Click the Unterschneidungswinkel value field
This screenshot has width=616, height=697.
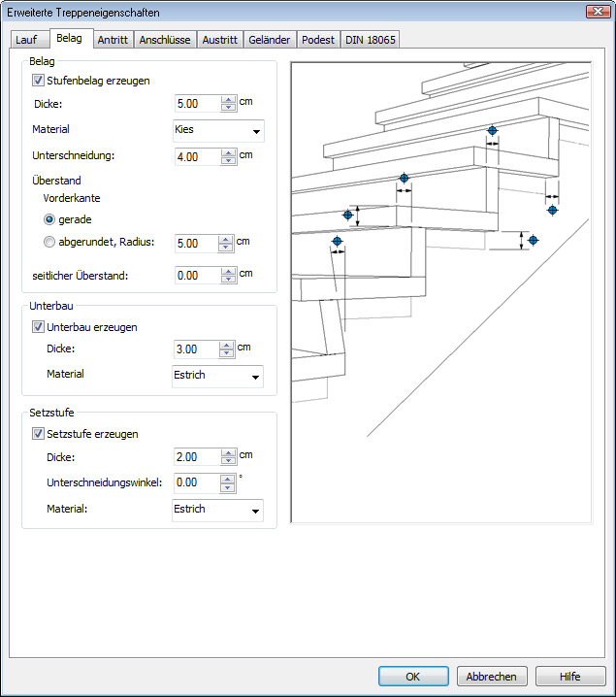point(197,482)
